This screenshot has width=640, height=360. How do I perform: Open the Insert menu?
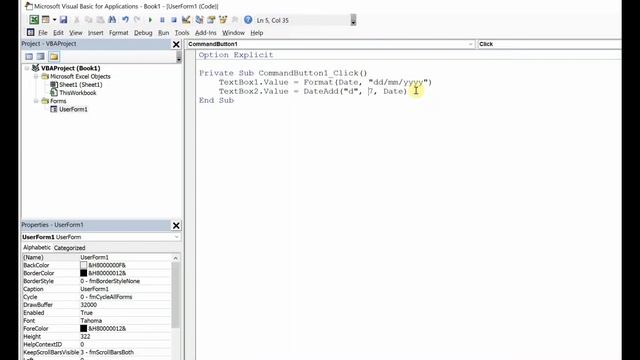96,33
